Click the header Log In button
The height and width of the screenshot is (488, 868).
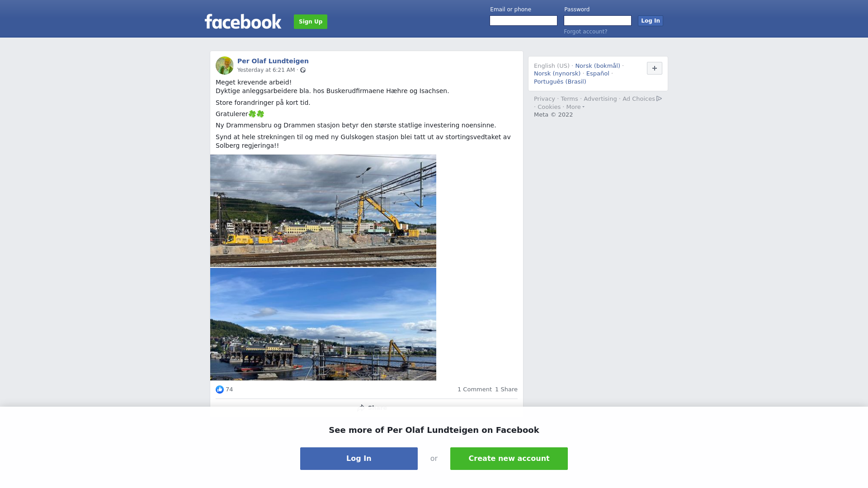tap(651, 21)
